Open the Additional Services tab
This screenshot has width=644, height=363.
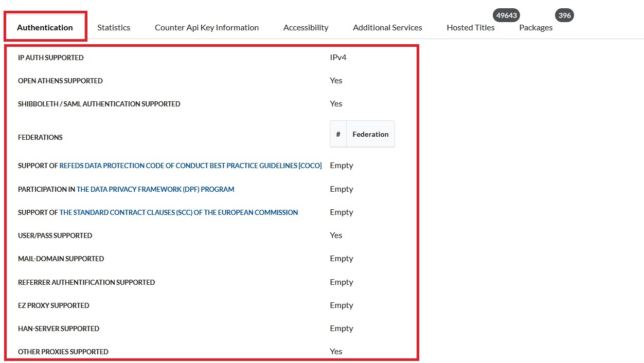pyautogui.click(x=387, y=28)
